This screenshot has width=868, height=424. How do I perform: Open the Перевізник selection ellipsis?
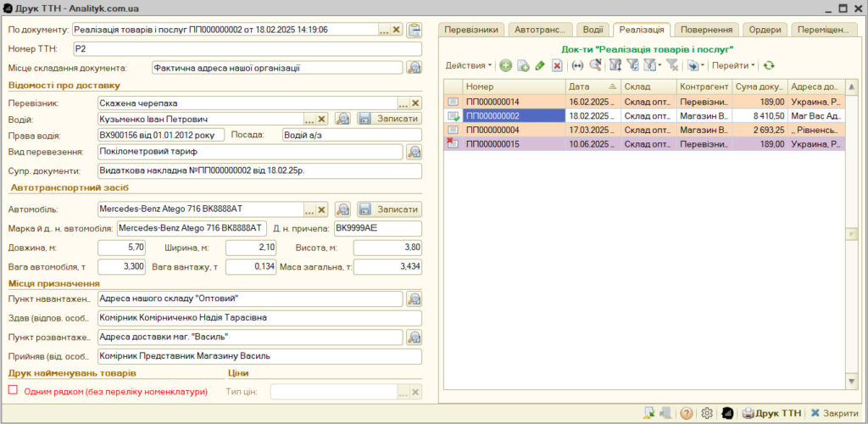pyautogui.click(x=403, y=103)
